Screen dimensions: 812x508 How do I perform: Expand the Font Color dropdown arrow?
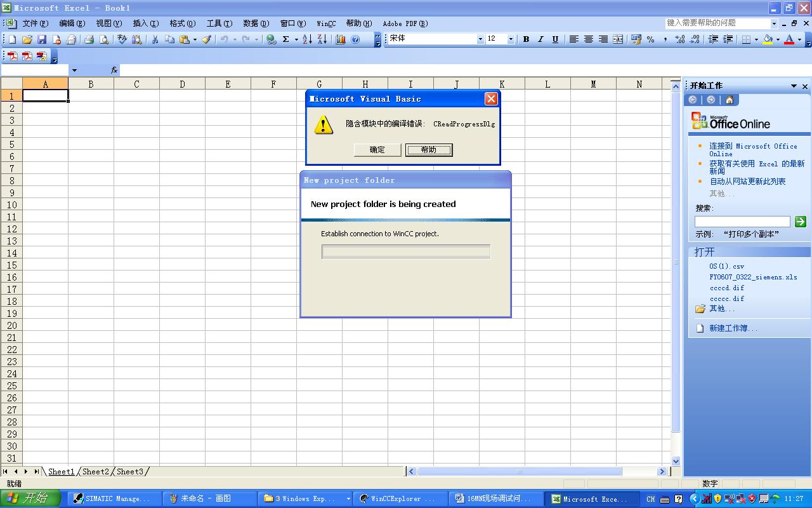click(799, 39)
